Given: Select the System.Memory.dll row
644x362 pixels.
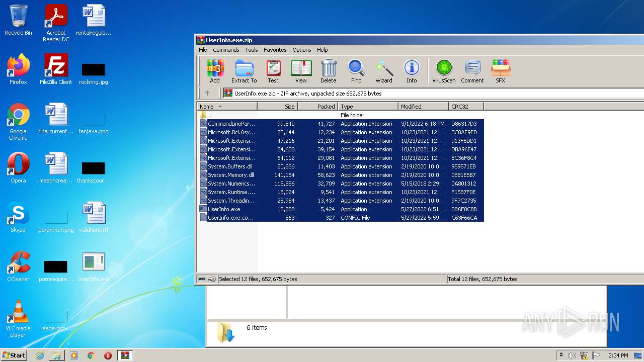Looking at the screenshot, I should pos(340,175).
